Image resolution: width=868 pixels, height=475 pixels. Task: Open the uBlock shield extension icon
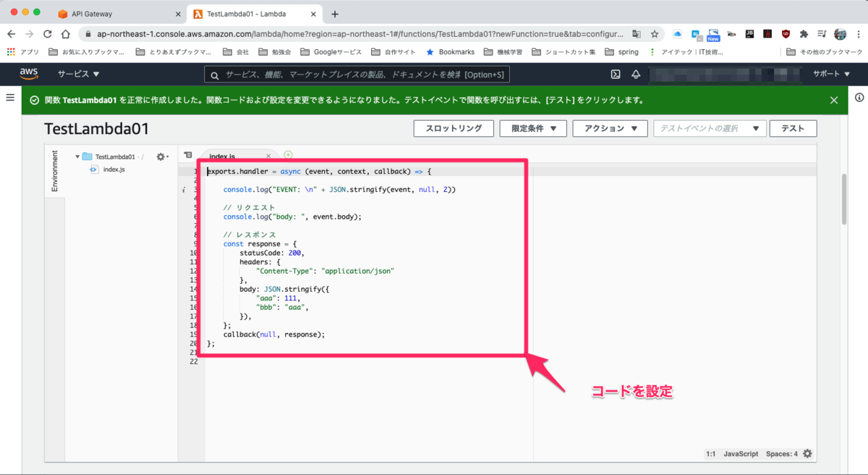(786, 34)
